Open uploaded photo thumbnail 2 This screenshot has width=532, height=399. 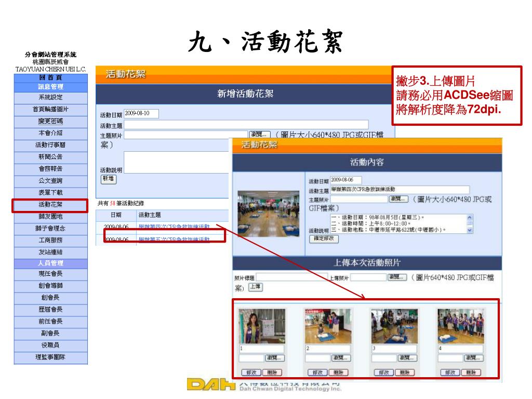328,326
